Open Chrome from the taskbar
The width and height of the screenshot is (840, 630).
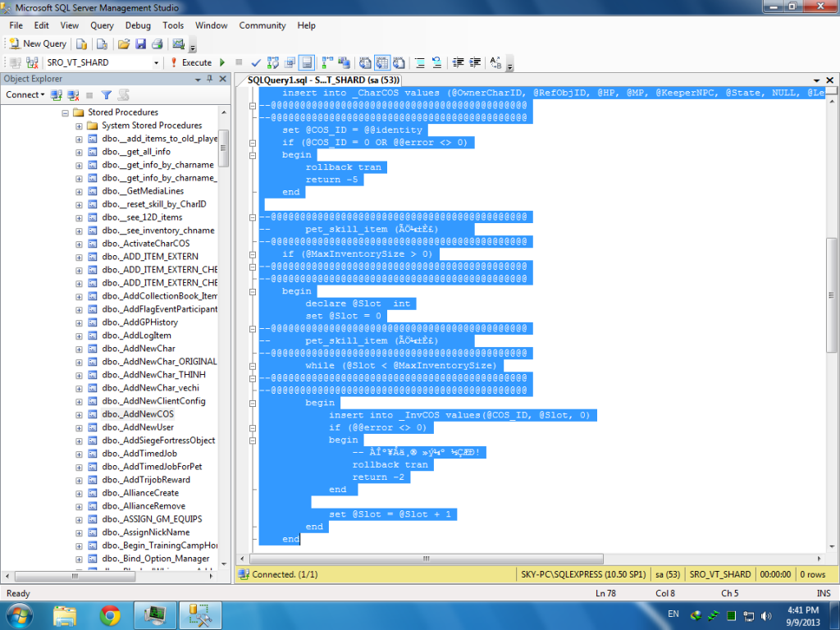point(110,615)
